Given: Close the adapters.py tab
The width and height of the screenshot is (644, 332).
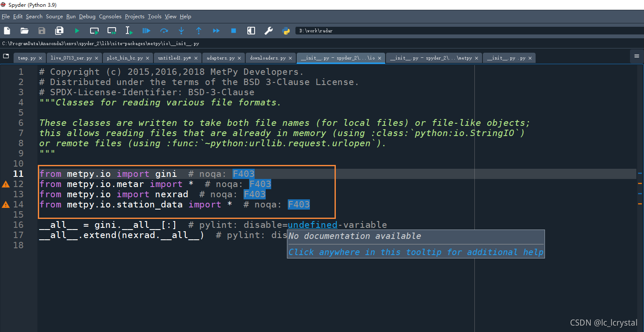Looking at the screenshot, I should coord(240,58).
